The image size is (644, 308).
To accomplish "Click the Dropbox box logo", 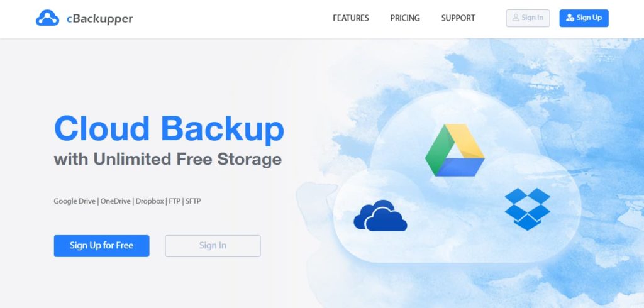I will pyautogui.click(x=528, y=209).
